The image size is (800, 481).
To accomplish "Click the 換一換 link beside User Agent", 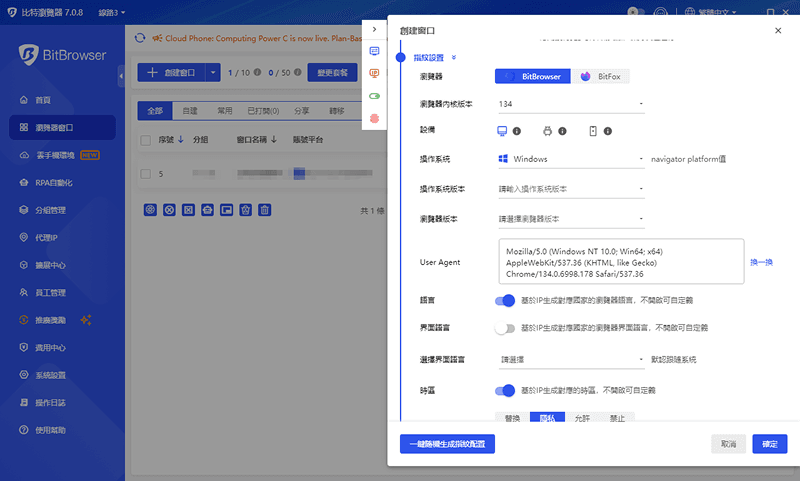I will [762, 262].
